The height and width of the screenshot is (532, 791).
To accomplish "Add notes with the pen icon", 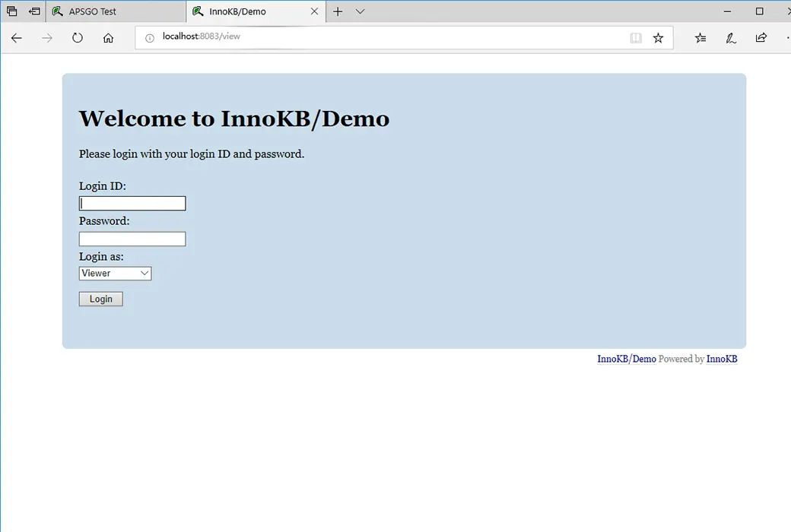I will tap(730, 38).
